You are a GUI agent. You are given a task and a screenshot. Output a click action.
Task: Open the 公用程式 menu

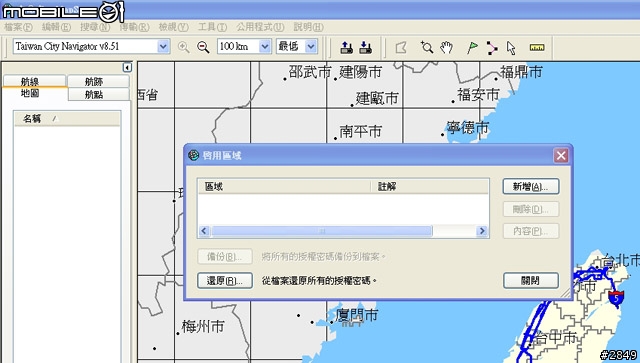260,27
